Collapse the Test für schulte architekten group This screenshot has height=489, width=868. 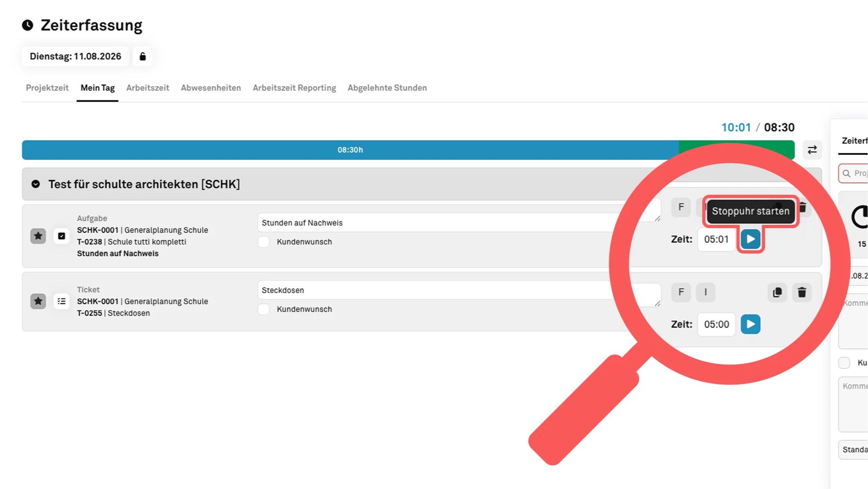point(36,184)
